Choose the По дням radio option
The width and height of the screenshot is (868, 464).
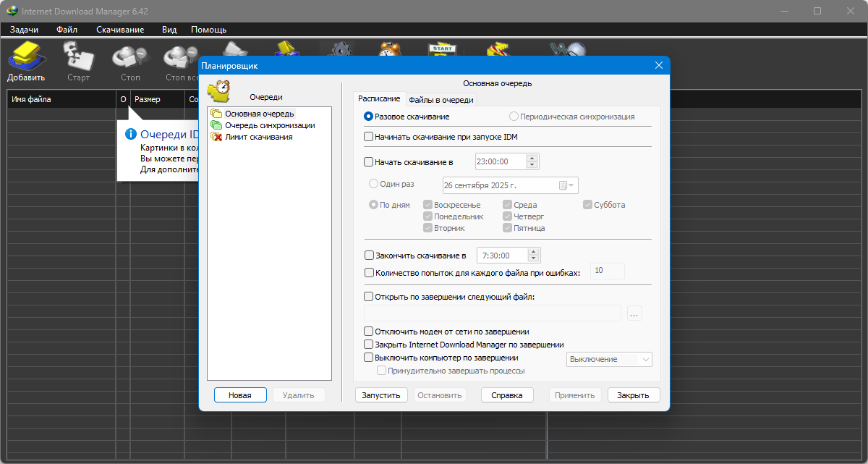pyautogui.click(x=373, y=205)
